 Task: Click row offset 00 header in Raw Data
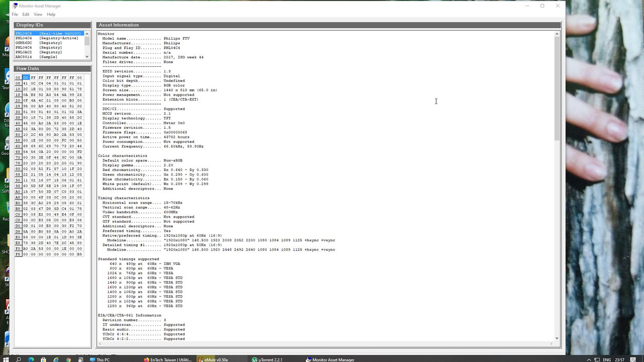click(18, 78)
